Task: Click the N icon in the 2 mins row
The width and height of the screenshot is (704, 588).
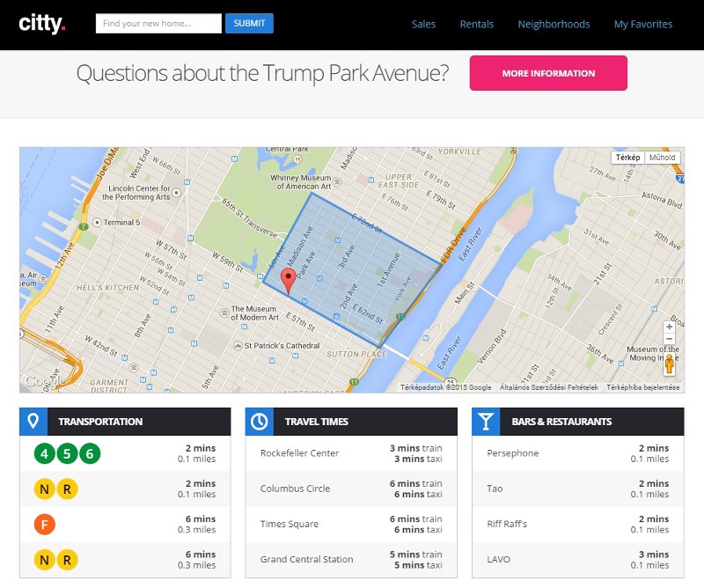Action: pyautogui.click(x=45, y=489)
